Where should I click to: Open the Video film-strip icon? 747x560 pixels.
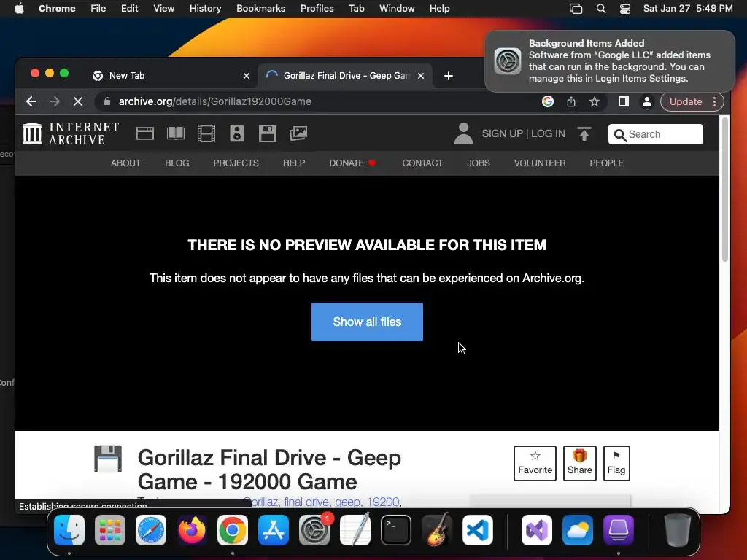(206, 133)
